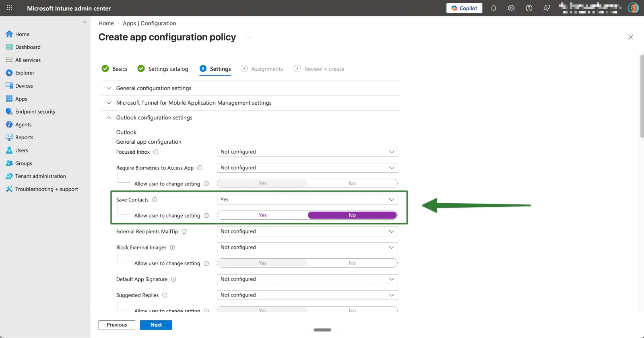
Task: Close the Create app configuration policy pane
Action: click(x=631, y=37)
